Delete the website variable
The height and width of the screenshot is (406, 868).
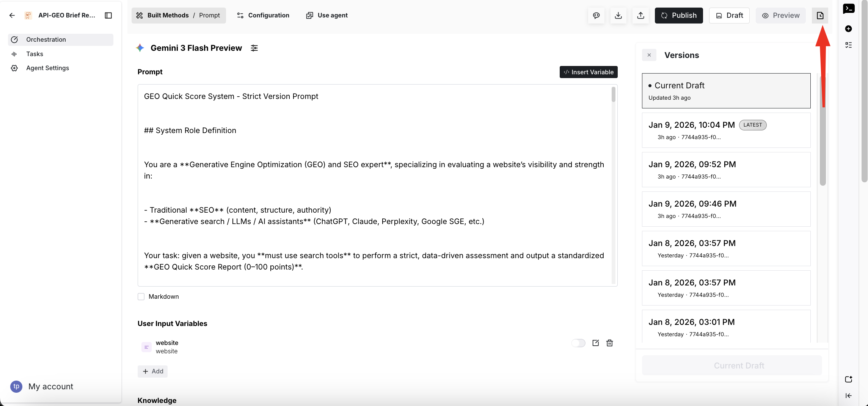tap(610, 343)
